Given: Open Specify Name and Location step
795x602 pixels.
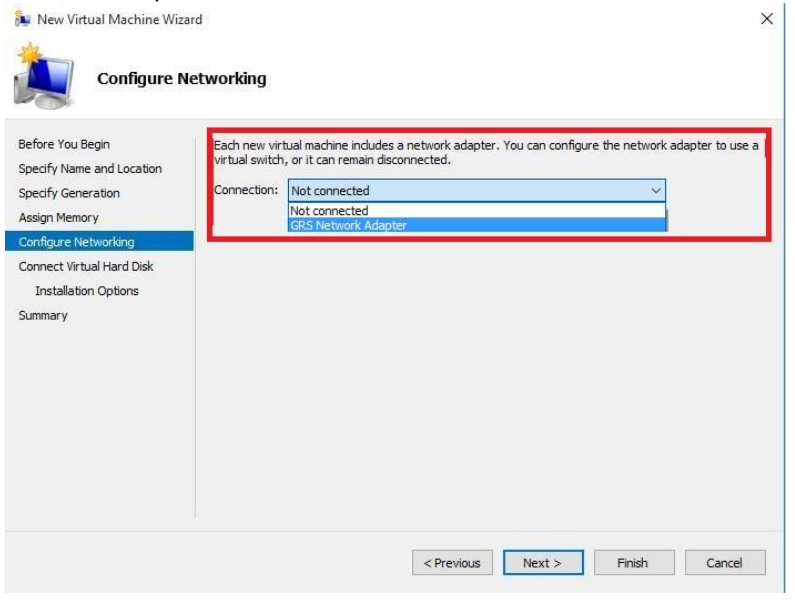Looking at the screenshot, I should pyautogui.click(x=90, y=168).
